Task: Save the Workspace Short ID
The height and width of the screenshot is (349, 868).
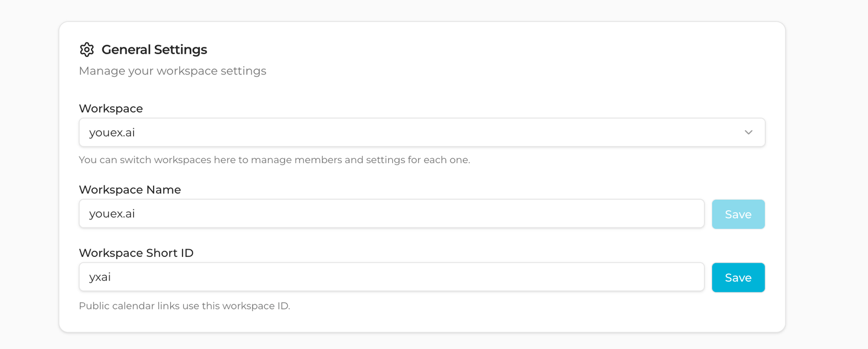Action: tap(738, 277)
